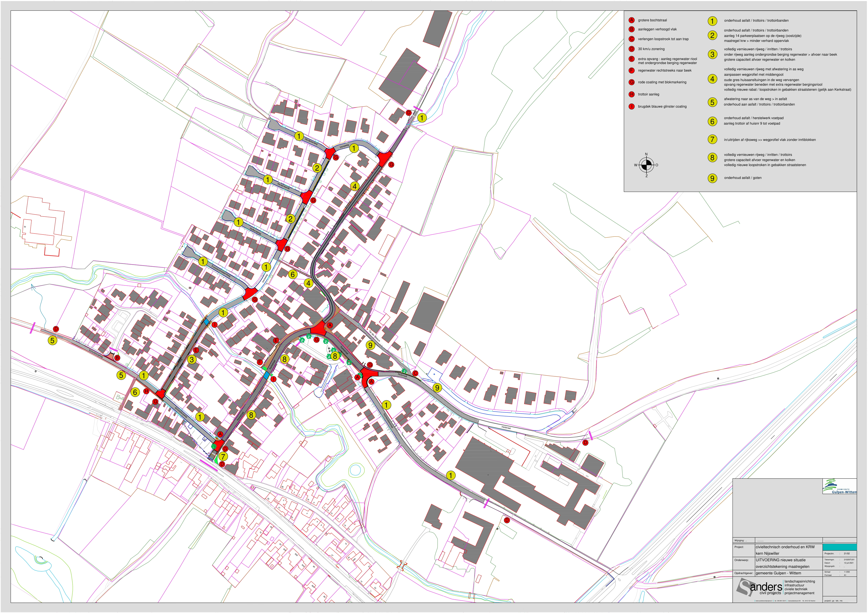Image resolution: width=868 pixels, height=613 pixels.
Task: Click red marker C on the map
Action: pyautogui.click(x=415, y=373)
